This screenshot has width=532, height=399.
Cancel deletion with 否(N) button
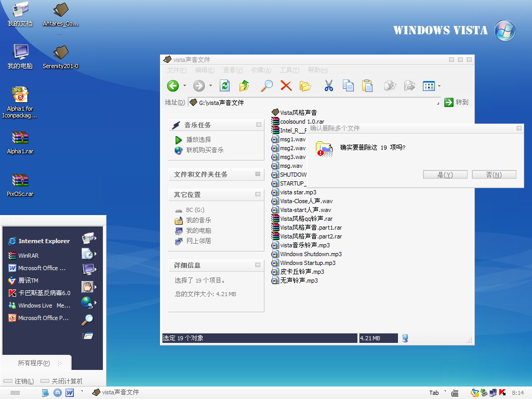tap(494, 175)
